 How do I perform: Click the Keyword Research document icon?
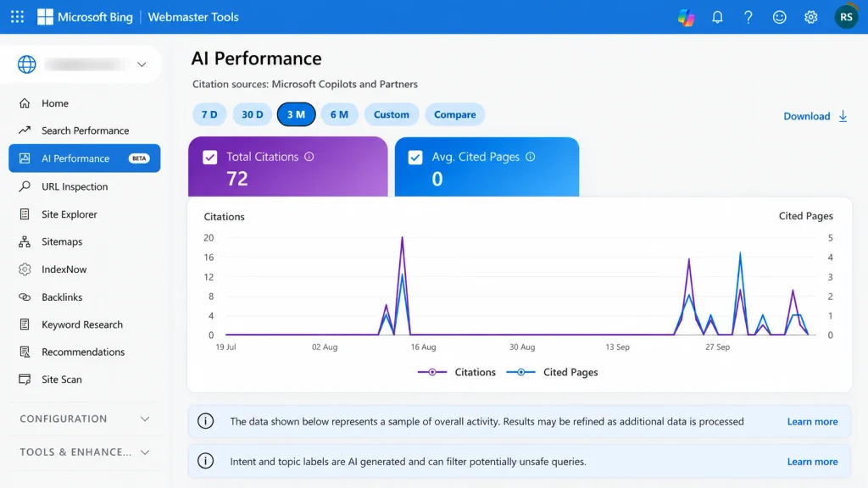click(x=25, y=324)
